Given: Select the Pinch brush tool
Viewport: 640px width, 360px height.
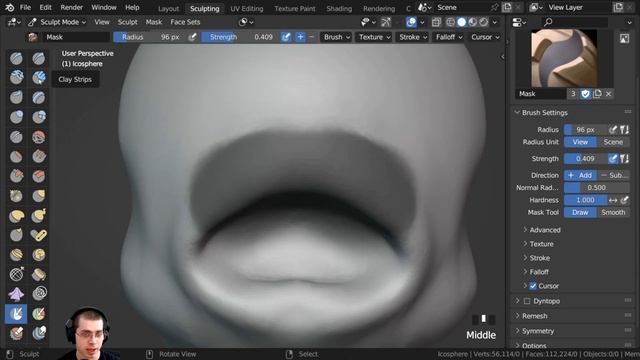Looking at the screenshot, I should 16,196.
